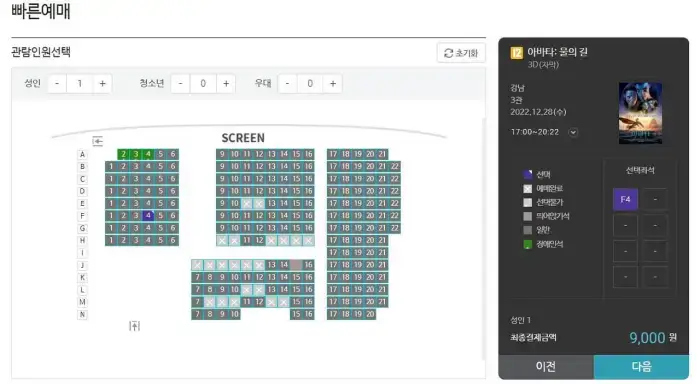Select seat K7 in center block
This screenshot has width=700, height=384.
tap(197, 277)
